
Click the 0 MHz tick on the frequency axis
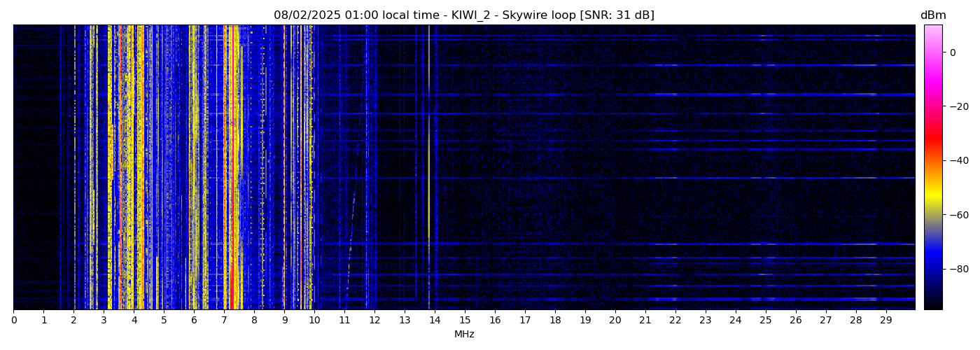14,321
